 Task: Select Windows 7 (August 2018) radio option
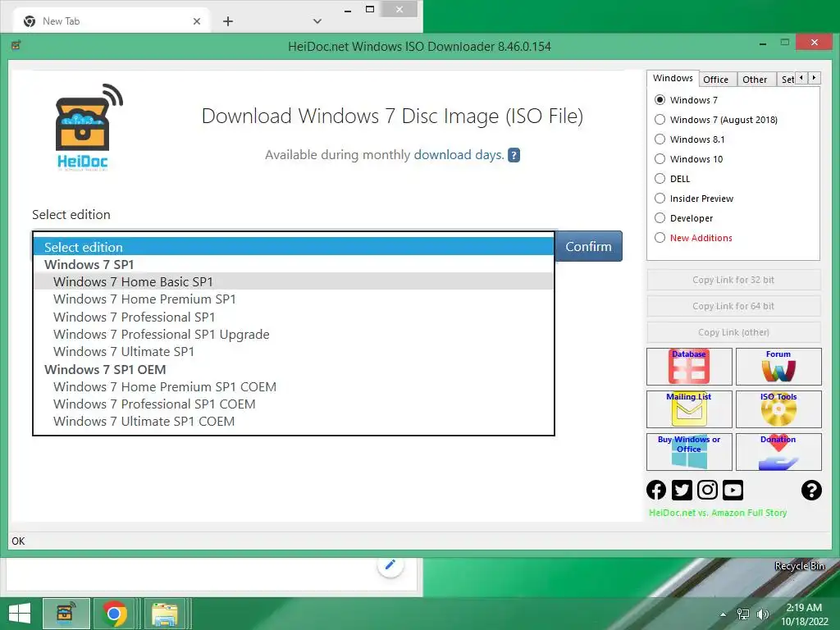click(660, 120)
